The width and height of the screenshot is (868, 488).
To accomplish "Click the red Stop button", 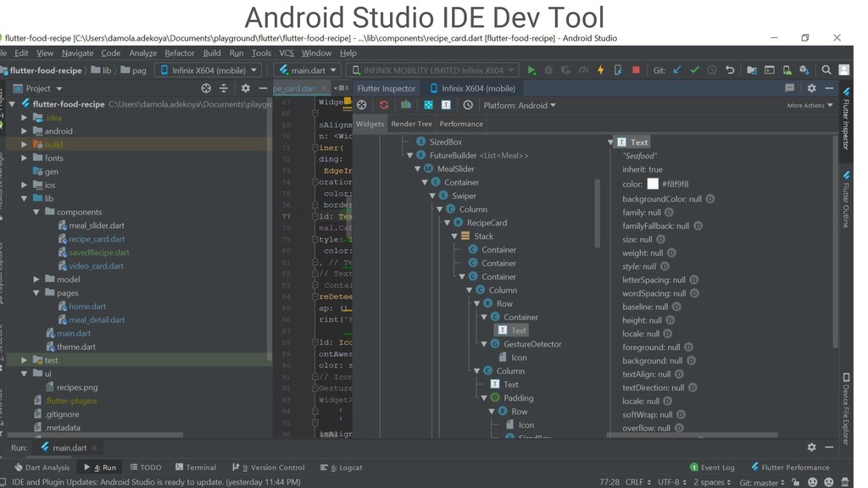I will [x=636, y=70].
